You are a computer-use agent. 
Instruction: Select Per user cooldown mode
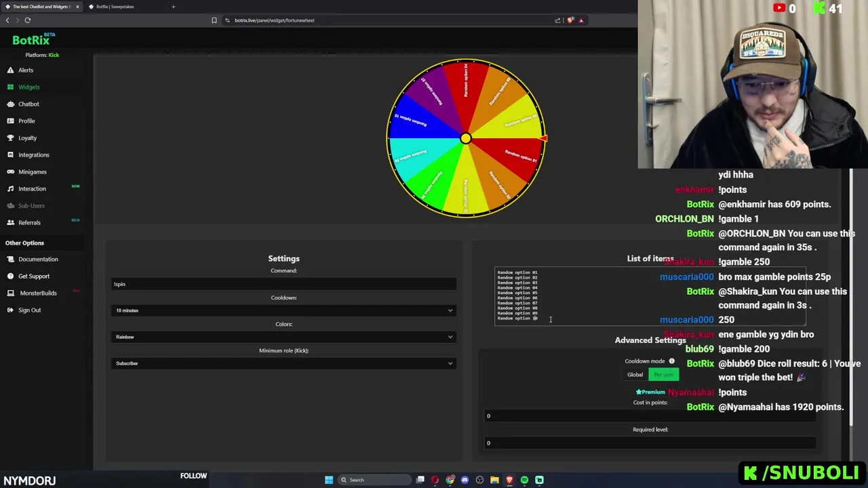(x=664, y=375)
